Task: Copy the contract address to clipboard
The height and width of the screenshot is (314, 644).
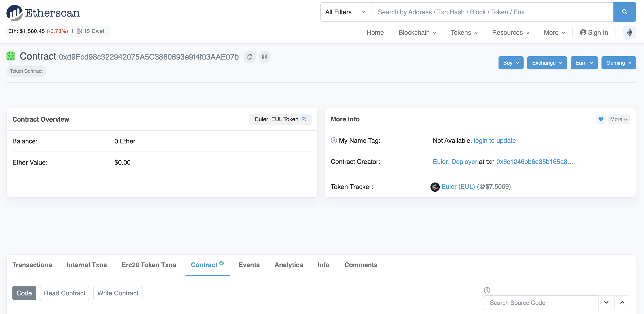Action: 250,57
